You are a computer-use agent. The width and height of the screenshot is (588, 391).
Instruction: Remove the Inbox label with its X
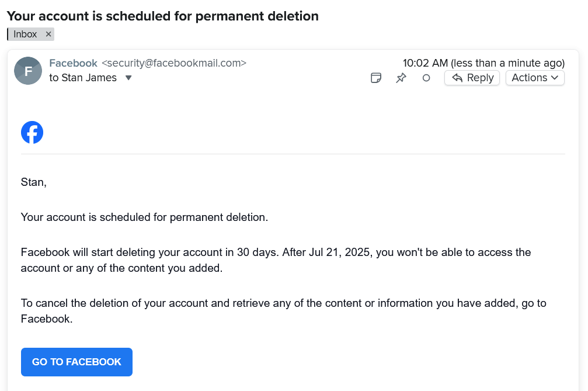pos(48,34)
